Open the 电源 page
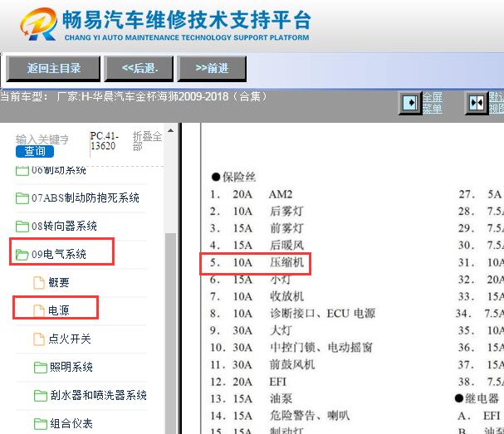The image size is (504, 434). [x=58, y=310]
